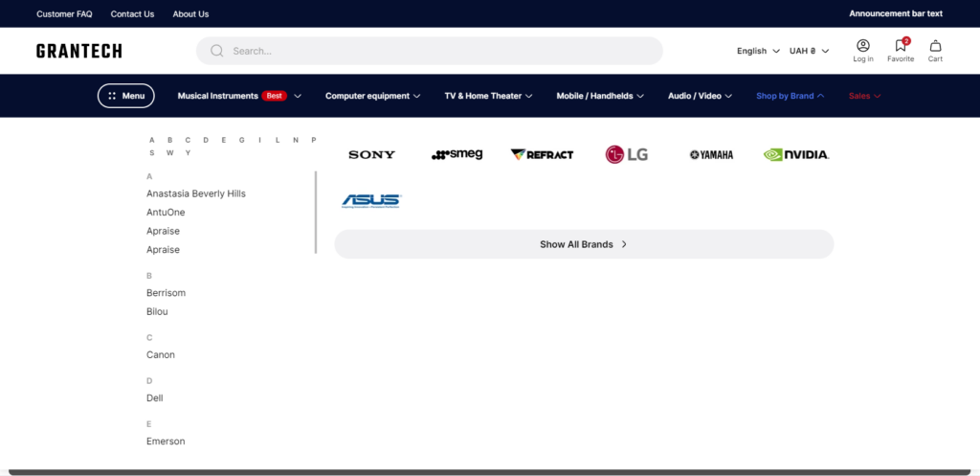Jump to letter I in brand index
The width and height of the screenshot is (980, 476).
coord(259,140)
